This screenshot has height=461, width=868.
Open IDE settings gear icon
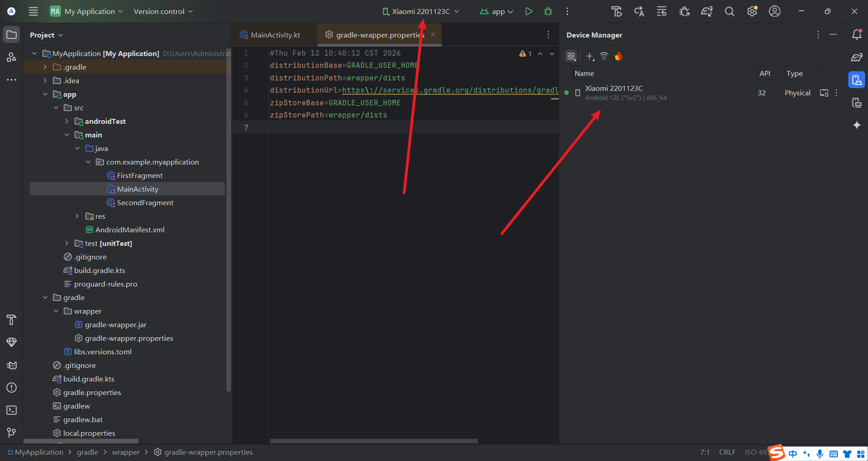click(x=752, y=11)
